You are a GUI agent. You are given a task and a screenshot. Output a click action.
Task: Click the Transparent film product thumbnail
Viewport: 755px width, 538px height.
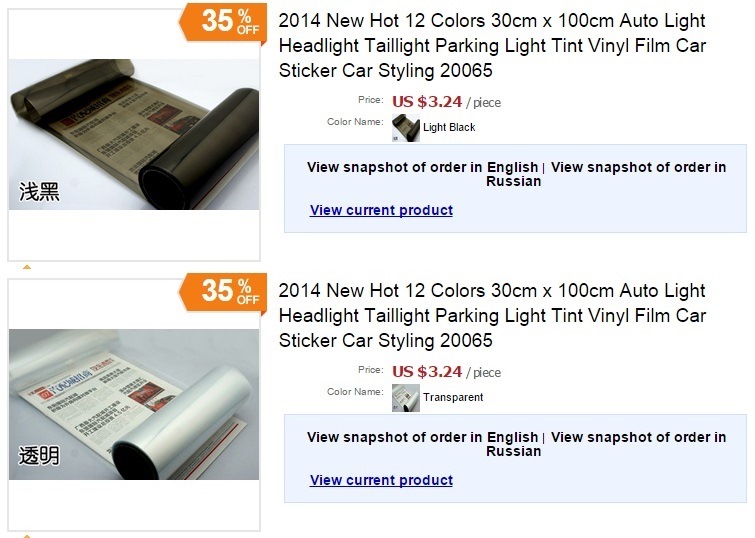tap(133, 404)
